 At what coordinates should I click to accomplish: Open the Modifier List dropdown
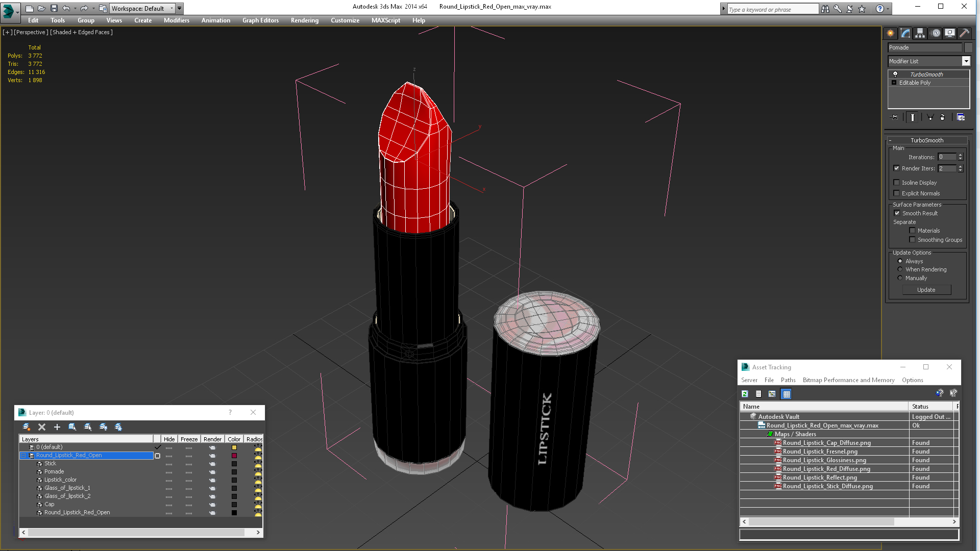(x=966, y=61)
